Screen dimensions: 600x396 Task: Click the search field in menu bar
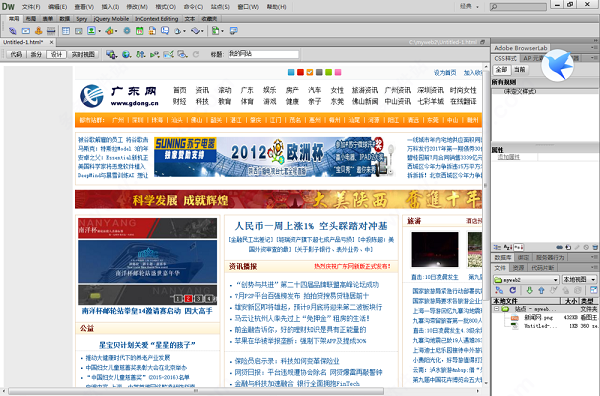coord(518,7)
